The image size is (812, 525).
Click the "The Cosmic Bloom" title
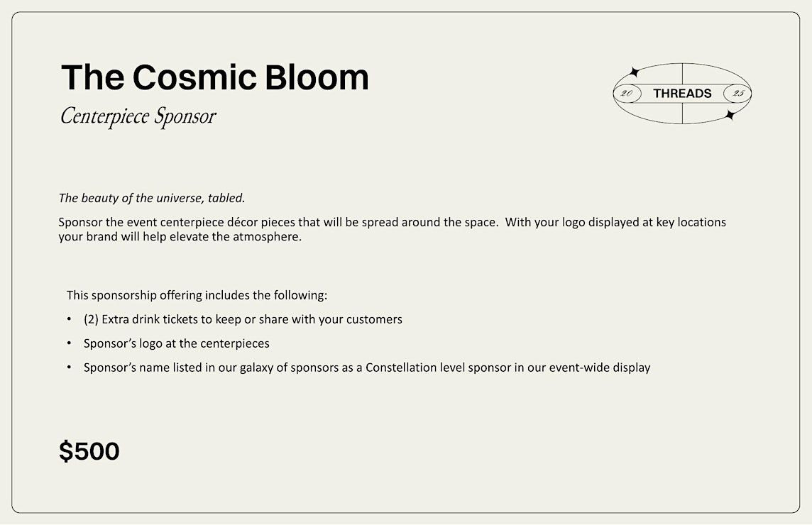point(215,77)
